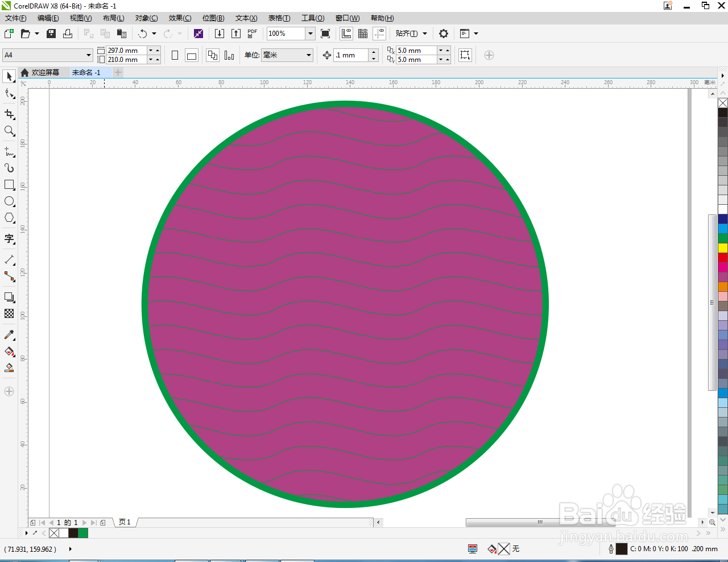This screenshot has height=562, width=728.
Task: Open the A4 page size dropdown
Action: (89, 55)
